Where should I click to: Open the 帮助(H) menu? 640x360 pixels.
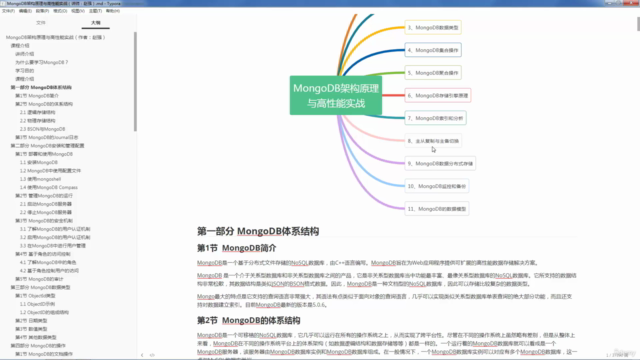tap(113, 11)
